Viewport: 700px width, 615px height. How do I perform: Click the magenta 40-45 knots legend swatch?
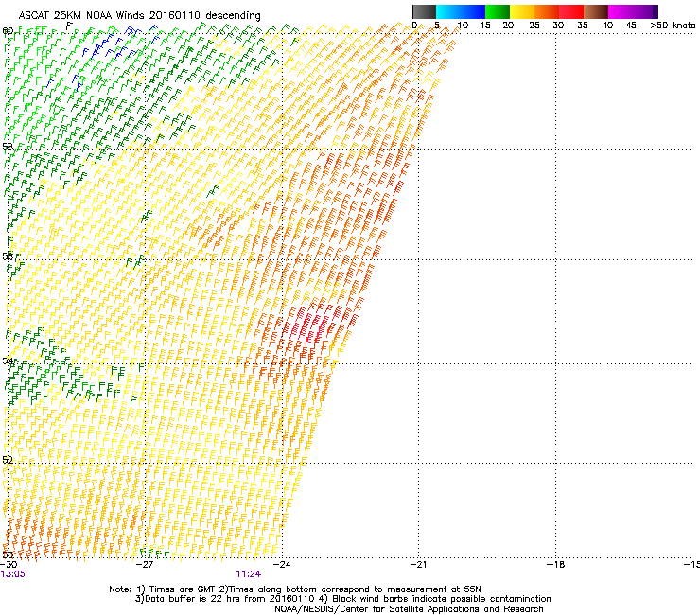click(621, 11)
